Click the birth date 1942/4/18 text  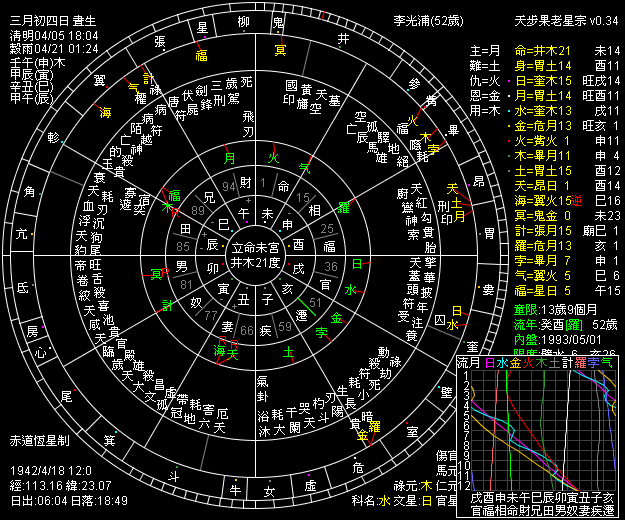tap(44, 469)
